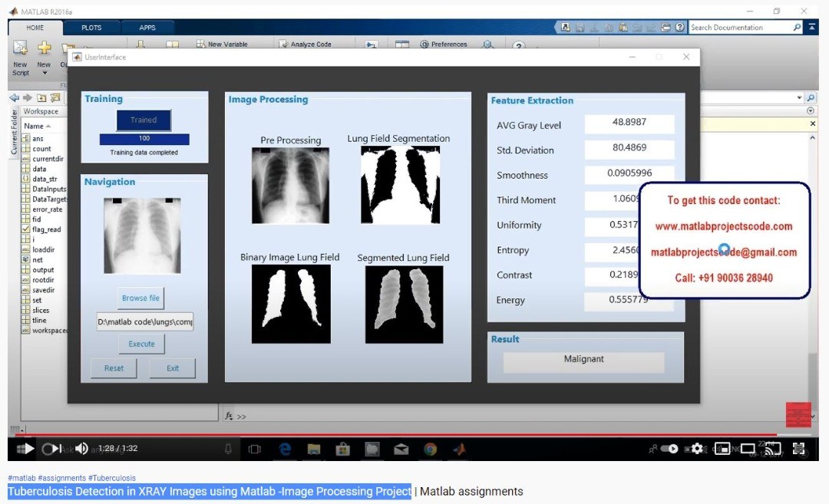Click the AVG Gray Level value 48.8987
Screen dimensions: 829x504
(629, 124)
